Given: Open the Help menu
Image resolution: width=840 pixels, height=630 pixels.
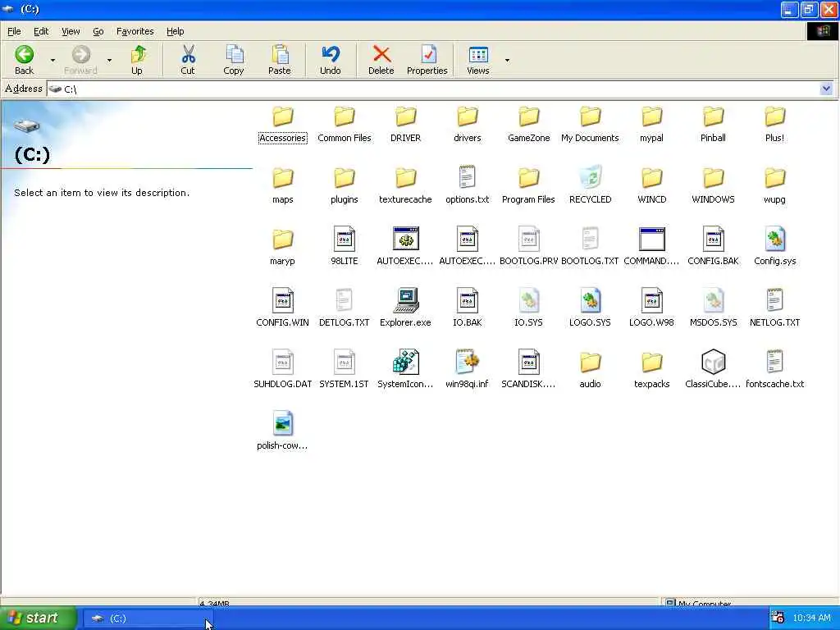Looking at the screenshot, I should [176, 32].
